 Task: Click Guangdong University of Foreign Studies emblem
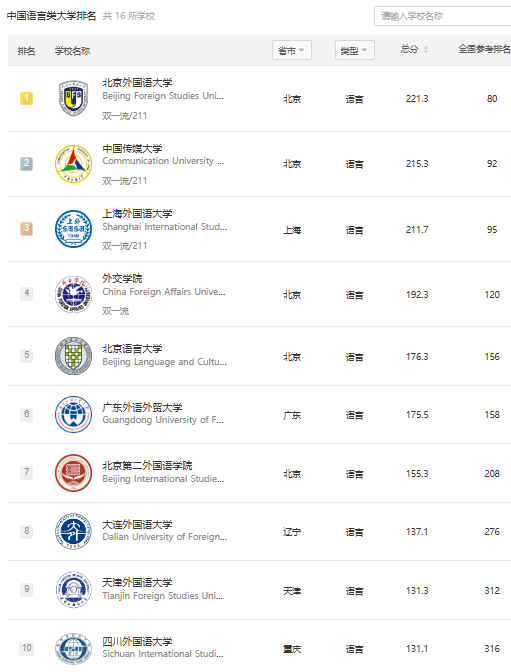pyautogui.click(x=73, y=414)
